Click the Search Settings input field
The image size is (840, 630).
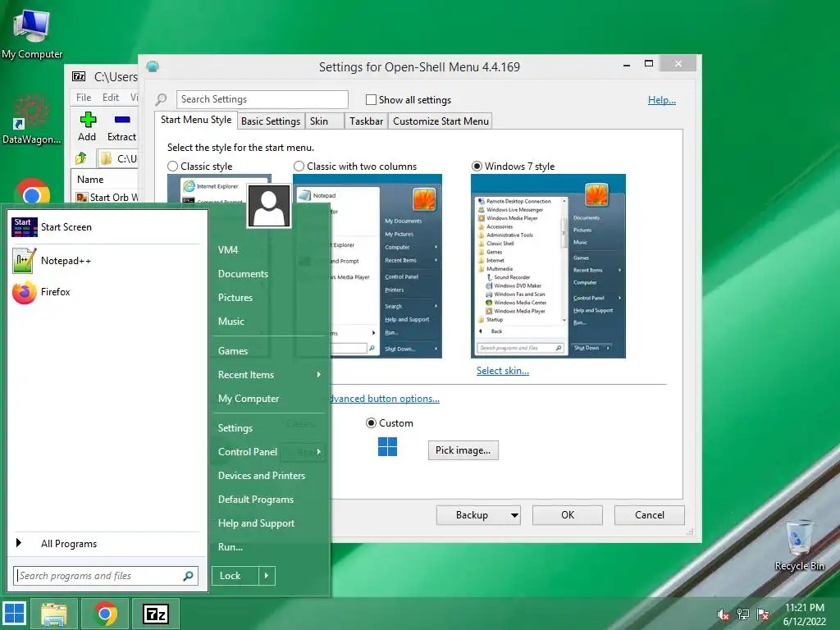tap(262, 99)
